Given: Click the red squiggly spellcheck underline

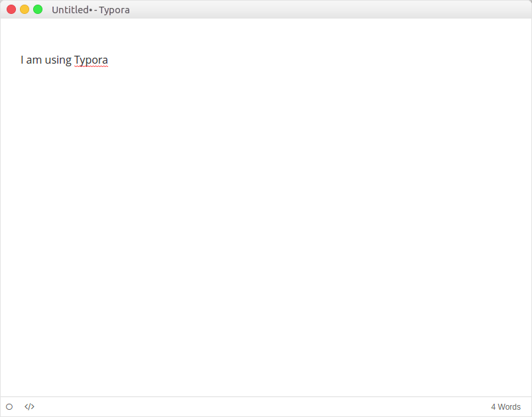Looking at the screenshot, I should [x=91, y=66].
